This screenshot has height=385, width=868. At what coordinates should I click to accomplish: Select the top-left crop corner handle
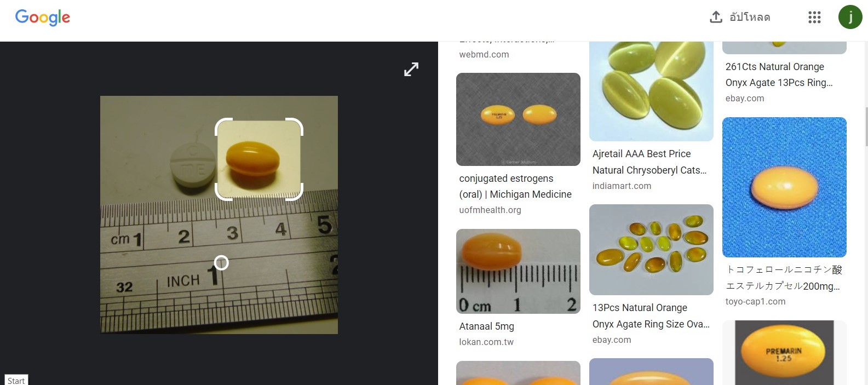click(223, 127)
